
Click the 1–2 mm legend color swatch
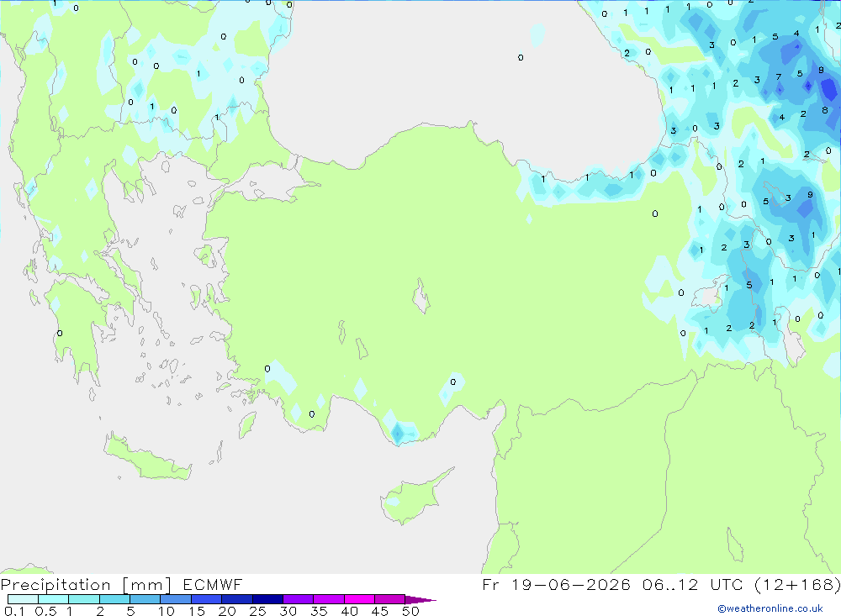click(x=84, y=599)
